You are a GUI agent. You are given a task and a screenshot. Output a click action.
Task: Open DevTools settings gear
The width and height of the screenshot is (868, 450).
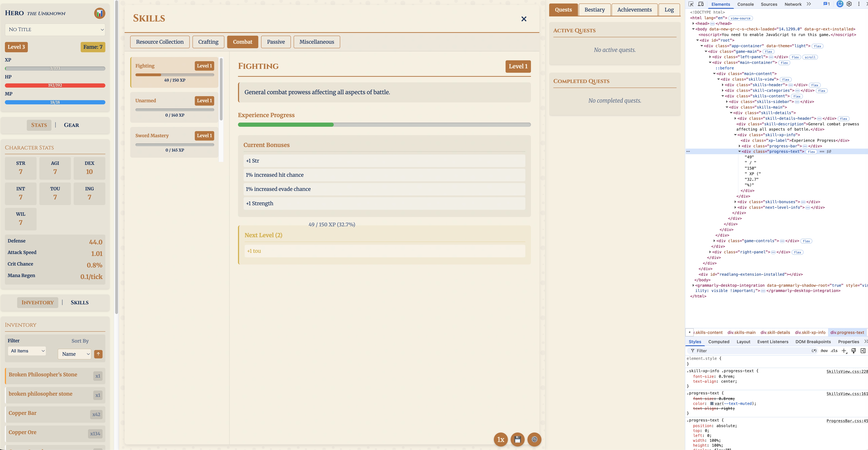(849, 4)
